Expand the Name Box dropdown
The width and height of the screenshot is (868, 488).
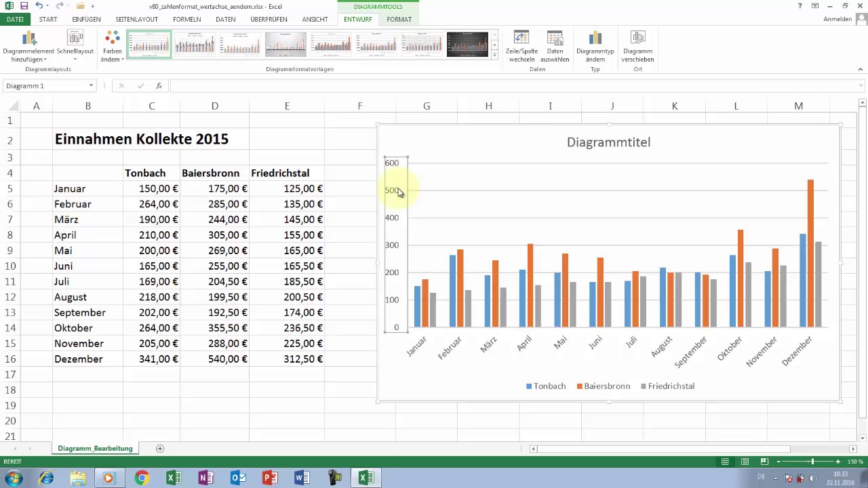91,86
